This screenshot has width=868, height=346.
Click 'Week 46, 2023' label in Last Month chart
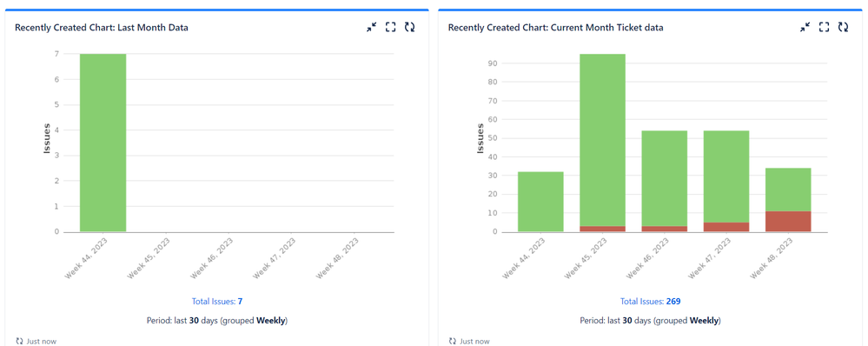click(x=211, y=257)
